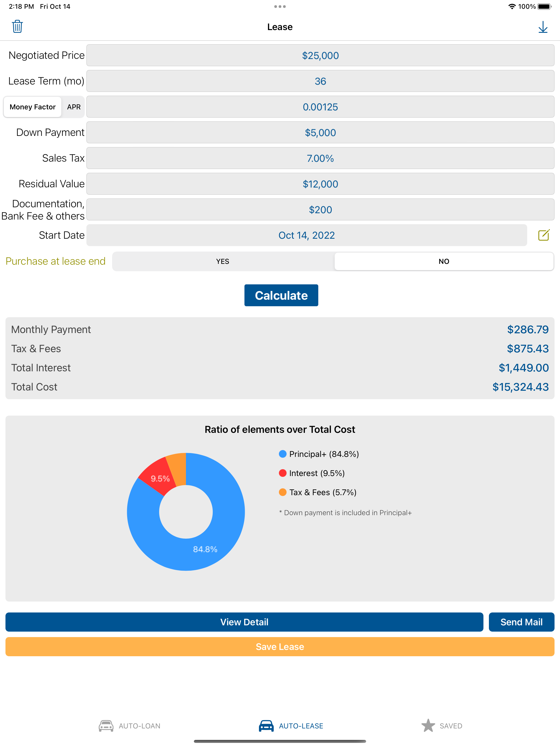The image size is (560, 747).
Task: Switch rate input to APR
Action: [x=74, y=107]
